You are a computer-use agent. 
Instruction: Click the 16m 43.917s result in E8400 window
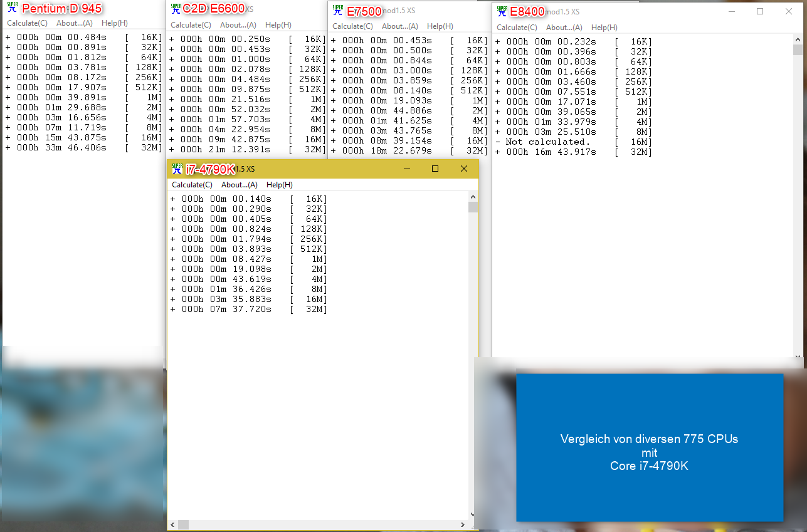[x=574, y=152]
